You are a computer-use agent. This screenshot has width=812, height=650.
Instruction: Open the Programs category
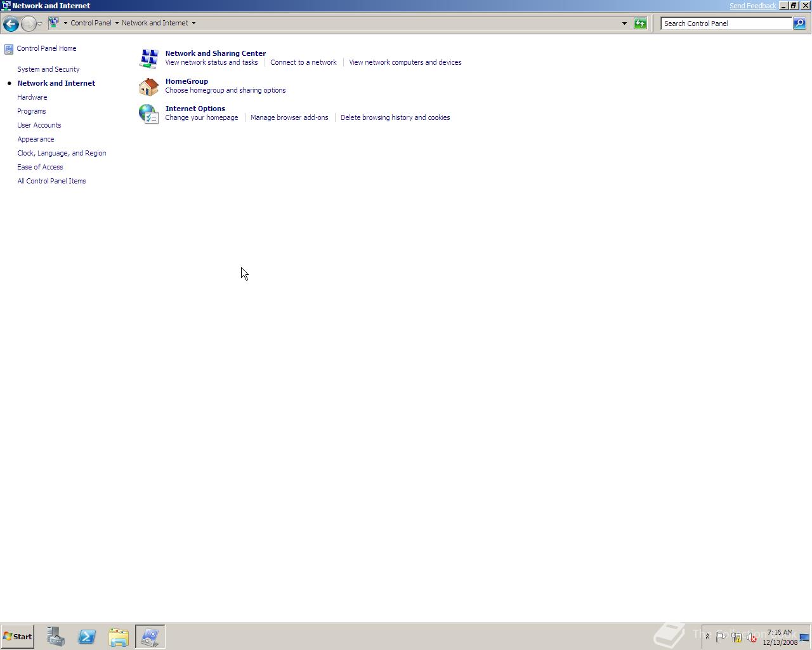[x=32, y=111]
